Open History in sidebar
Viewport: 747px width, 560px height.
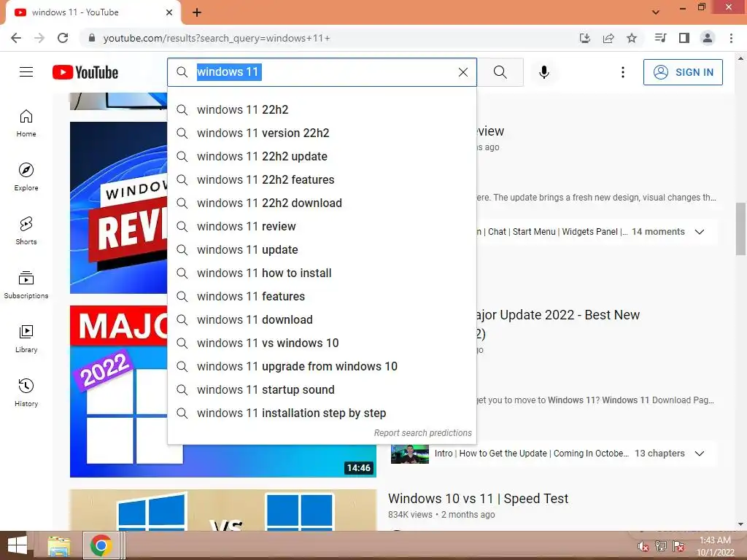(26, 392)
